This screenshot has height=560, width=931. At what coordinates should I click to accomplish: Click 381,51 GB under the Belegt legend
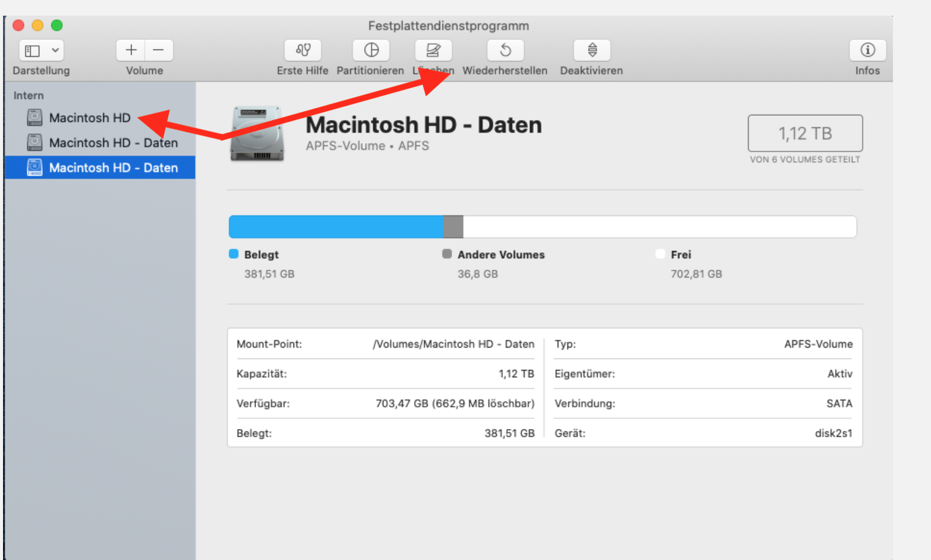click(x=269, y=274)
